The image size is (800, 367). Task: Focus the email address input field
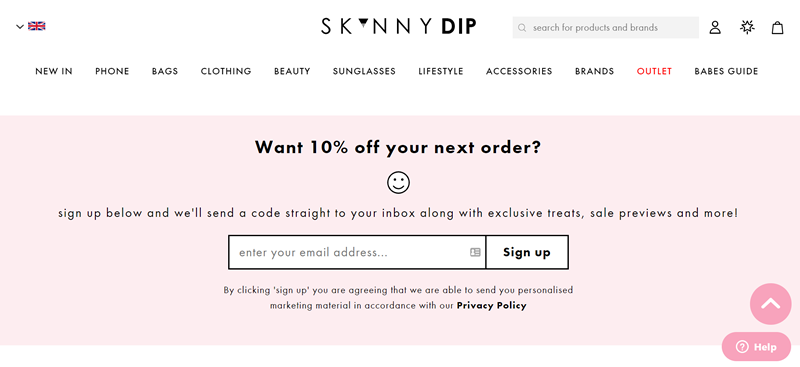click(357, 252)
